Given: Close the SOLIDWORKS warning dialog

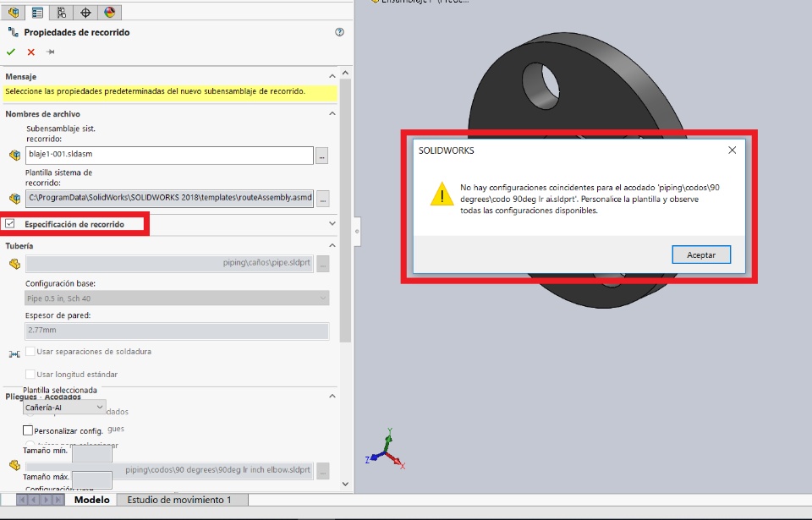Looking at the screenshot, I should pyautogui.click(x=732, y=151).
